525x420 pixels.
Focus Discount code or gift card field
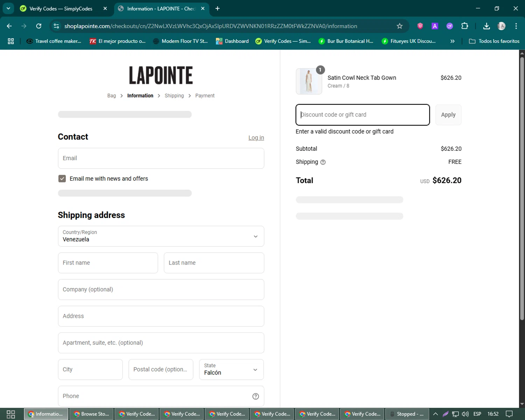pyautogui.click(x=363, y=115)
